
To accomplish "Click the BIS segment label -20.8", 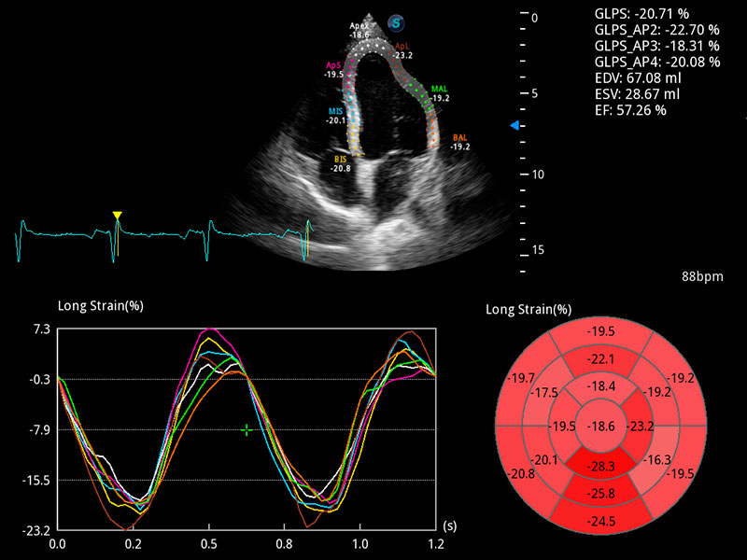I will point(341,164).
